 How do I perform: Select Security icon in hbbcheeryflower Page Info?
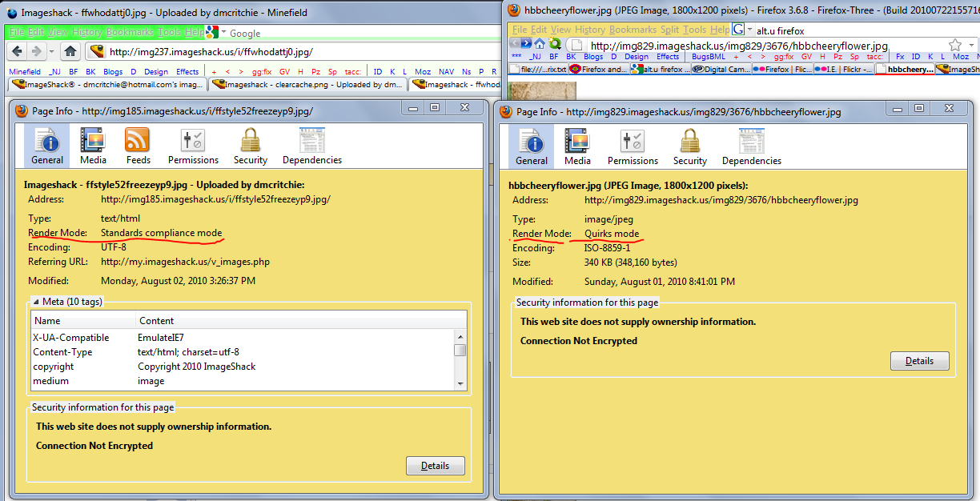[x=689, y=146]
